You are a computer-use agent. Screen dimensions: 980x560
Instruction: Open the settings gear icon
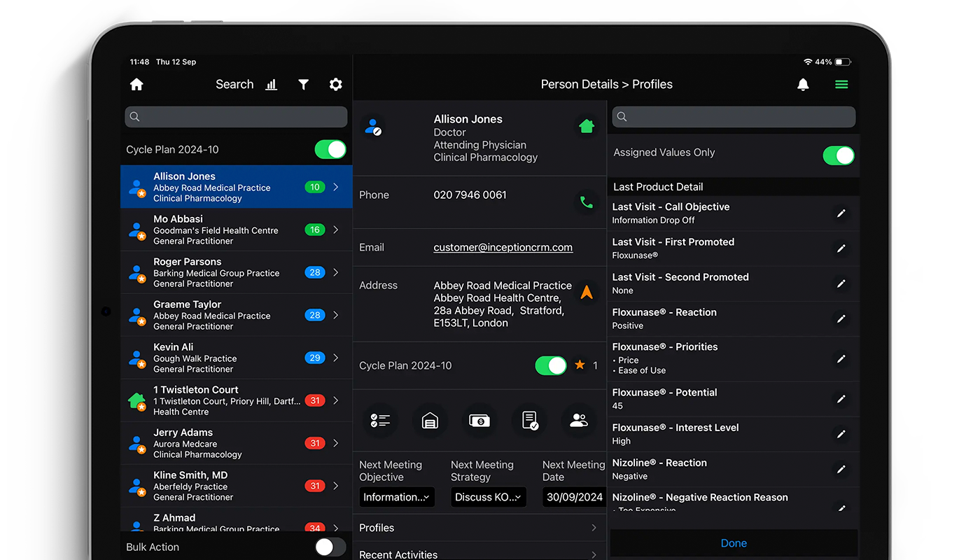336,85
